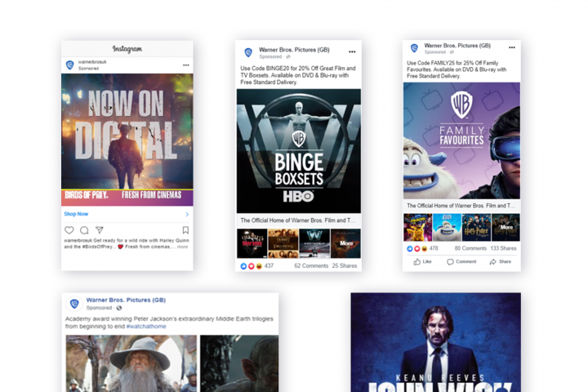588x392 pixels.
Task: Open the Westworld boxset thumbnail
Action: (x=314, y=244)
